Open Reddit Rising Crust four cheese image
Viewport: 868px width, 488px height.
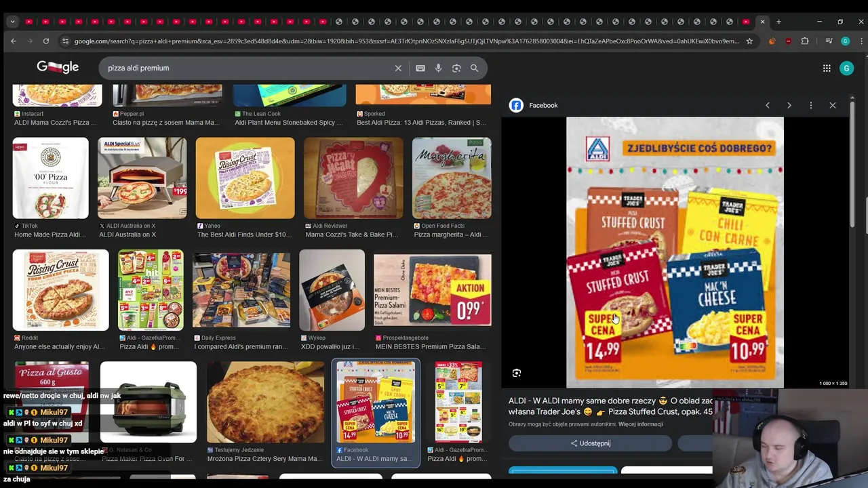pyautogui.click(x=61, y=290)
